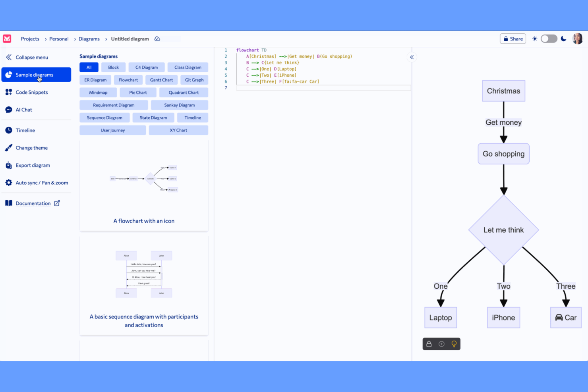Viewport: 588px width, 392px height.
Task: Open the user profile avatar
Action: (577, 39)
